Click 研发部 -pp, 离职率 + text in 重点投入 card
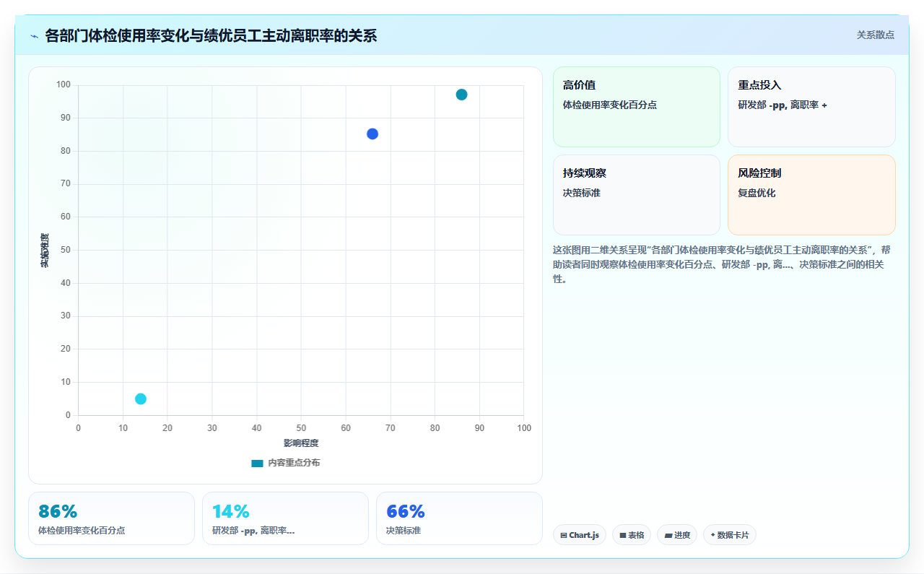This screenshot has width=924, height=574. (783, 105)
